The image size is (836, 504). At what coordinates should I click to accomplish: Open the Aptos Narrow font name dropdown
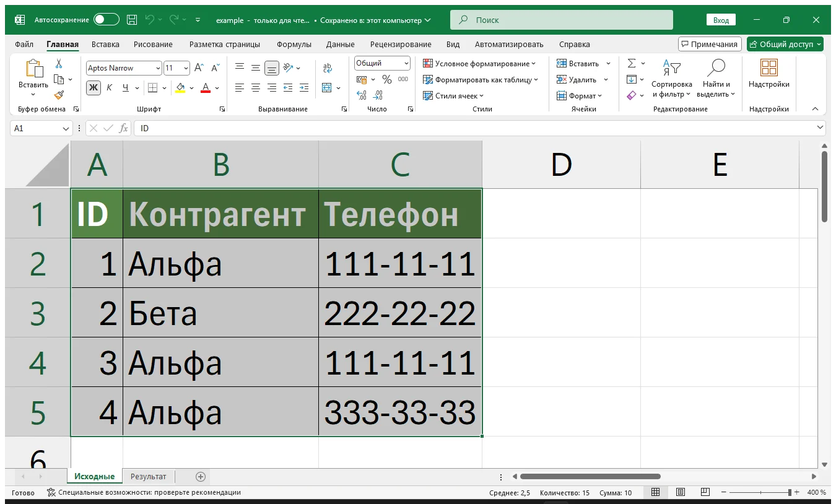coord(158,68)
